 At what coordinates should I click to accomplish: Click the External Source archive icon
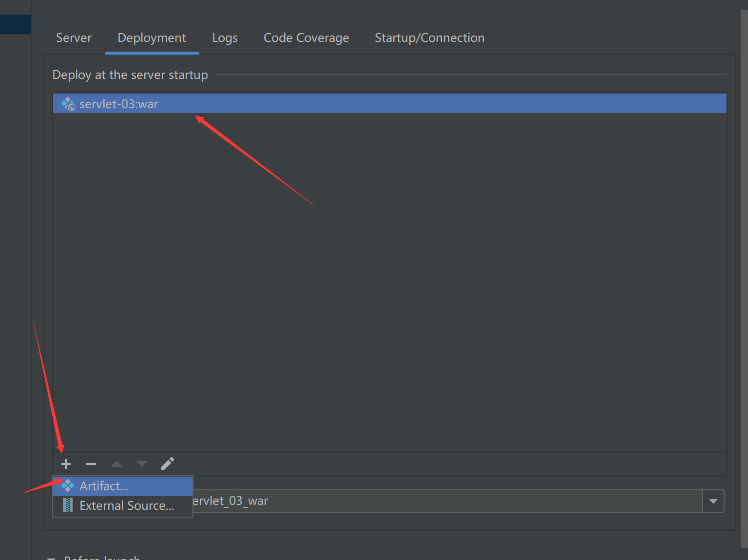[68, 505]
